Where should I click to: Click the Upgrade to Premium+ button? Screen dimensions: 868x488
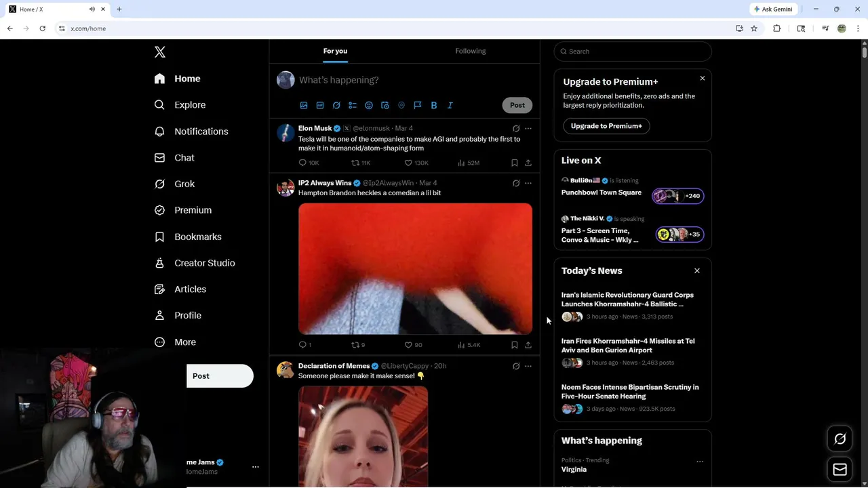(x=606, y=126)
